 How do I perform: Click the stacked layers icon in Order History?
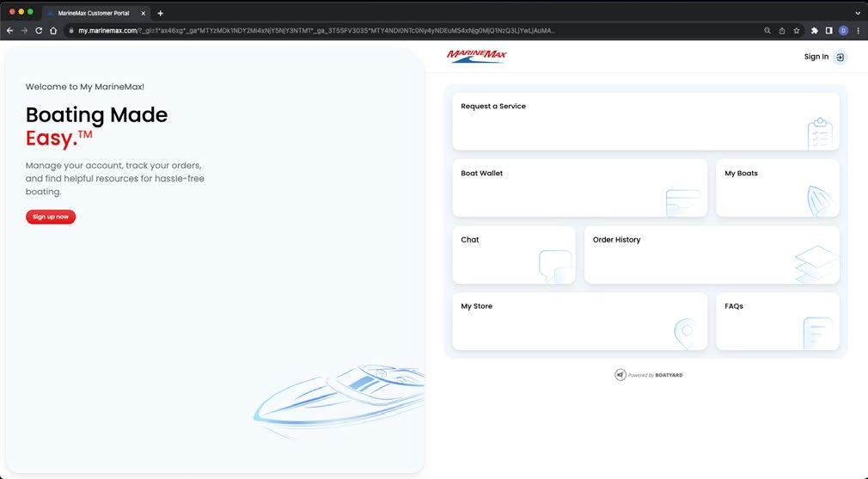(816, 264)
